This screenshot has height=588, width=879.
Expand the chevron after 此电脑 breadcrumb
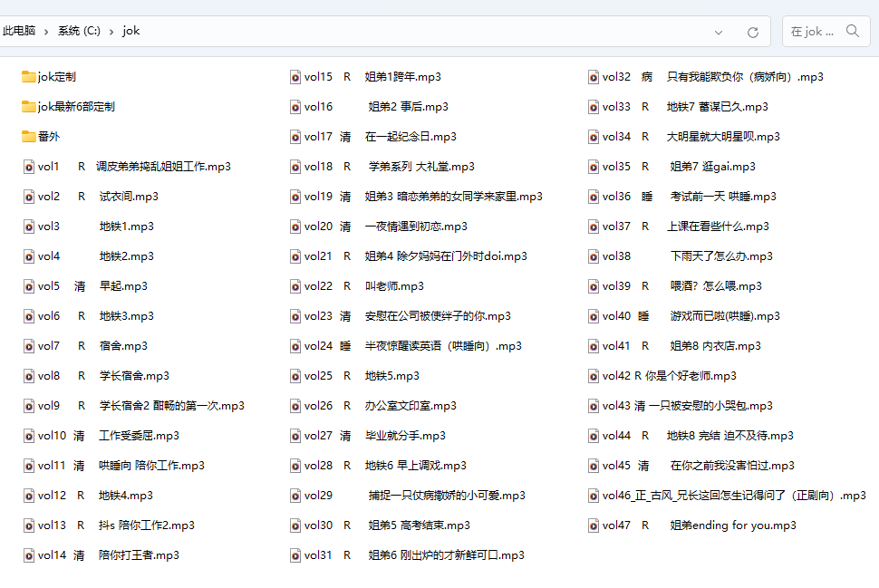pos(45,32)
